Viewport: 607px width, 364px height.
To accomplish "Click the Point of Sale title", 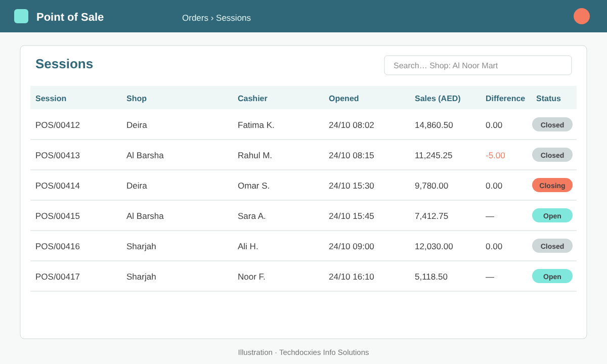I will [x=70, y=17].
